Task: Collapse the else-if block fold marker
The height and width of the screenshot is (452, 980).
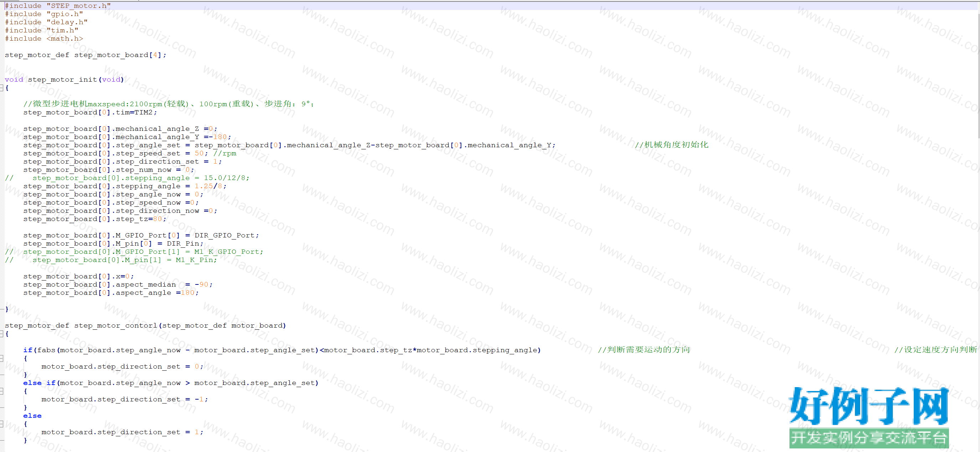Action: pos(1,391)
